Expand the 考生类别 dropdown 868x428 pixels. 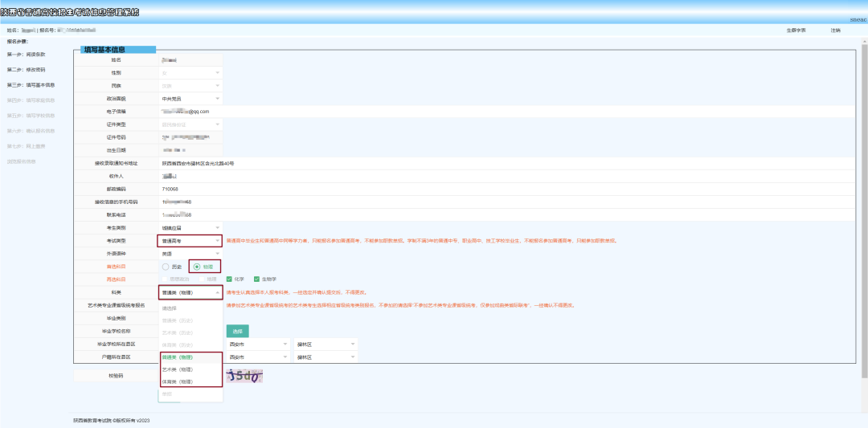click(x=190, y=227)
